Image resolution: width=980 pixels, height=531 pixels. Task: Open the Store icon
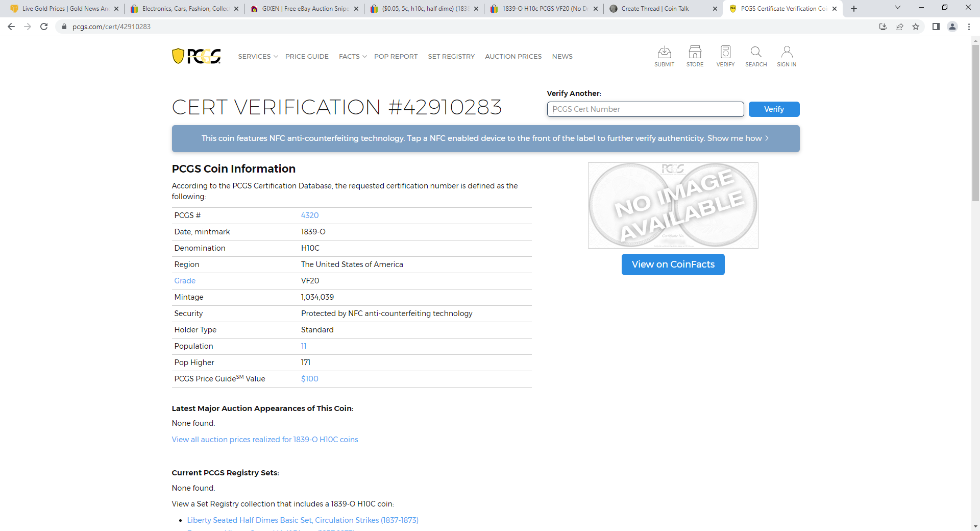click(x=695, y=56)
